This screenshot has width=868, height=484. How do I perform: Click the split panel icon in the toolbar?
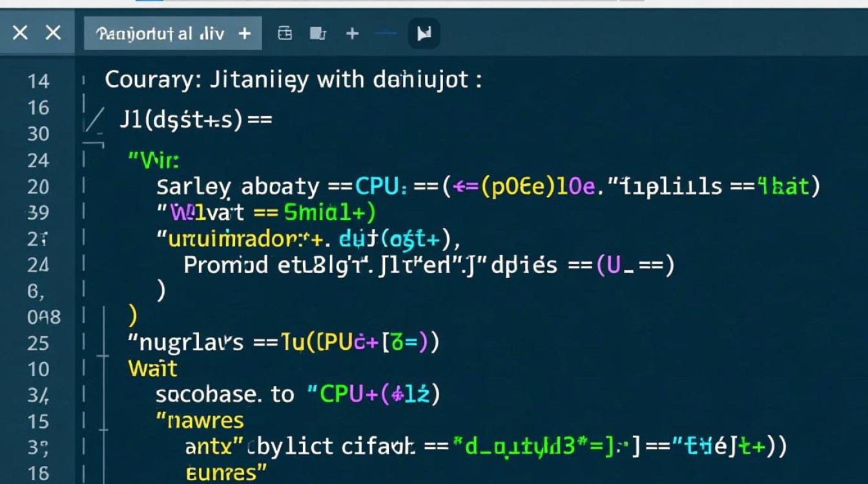[x=316, y=34]
